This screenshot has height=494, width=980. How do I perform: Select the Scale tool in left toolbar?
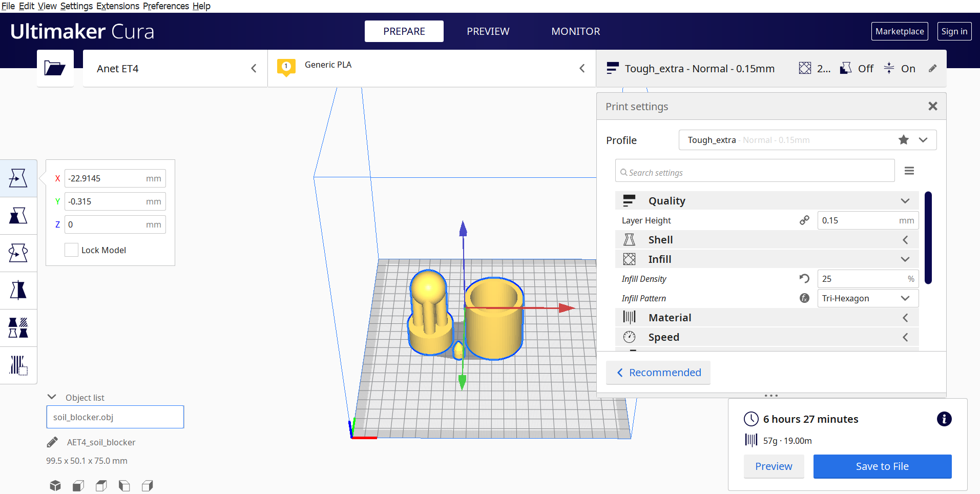(18, 216)
